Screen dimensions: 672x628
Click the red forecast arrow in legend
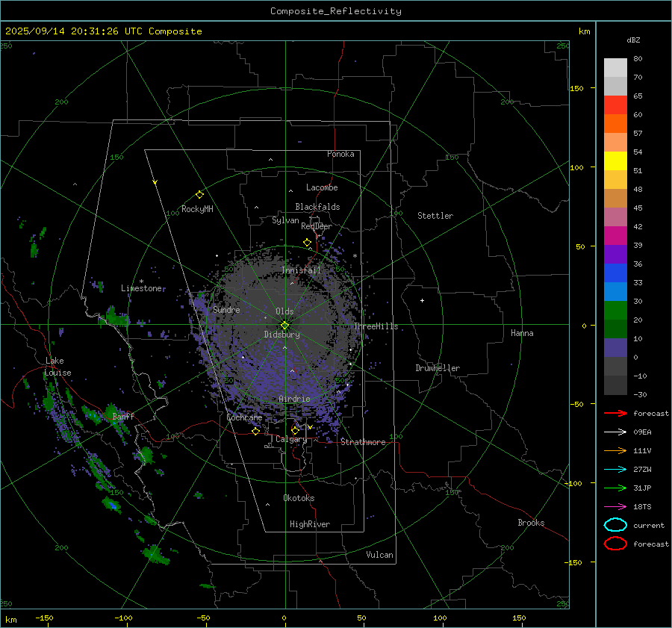615,413
